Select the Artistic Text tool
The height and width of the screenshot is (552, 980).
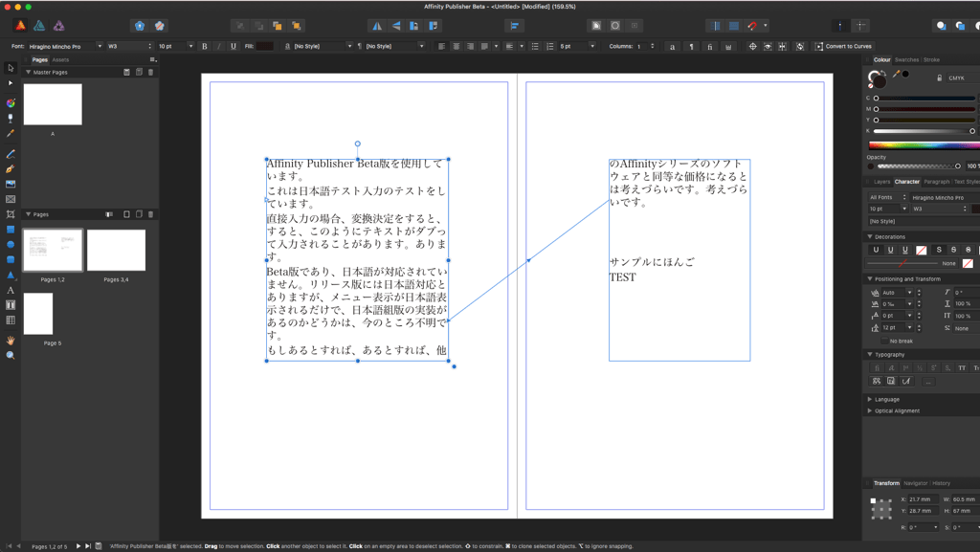point(10,290)
